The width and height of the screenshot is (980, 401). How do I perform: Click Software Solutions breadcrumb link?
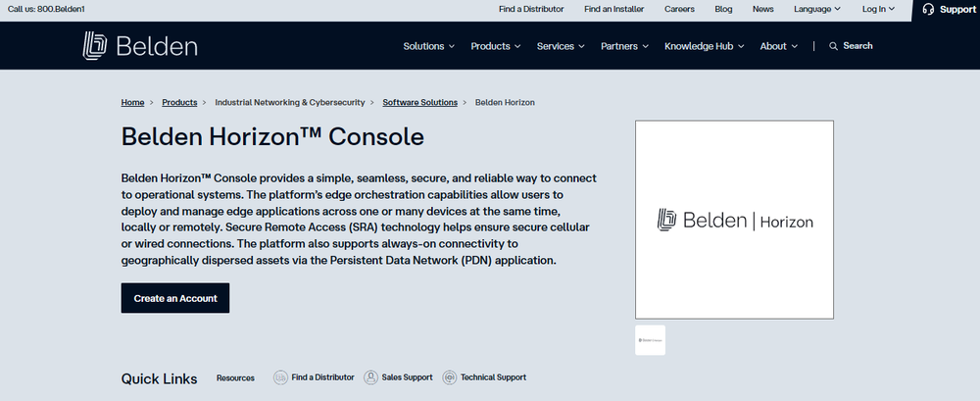420,103
